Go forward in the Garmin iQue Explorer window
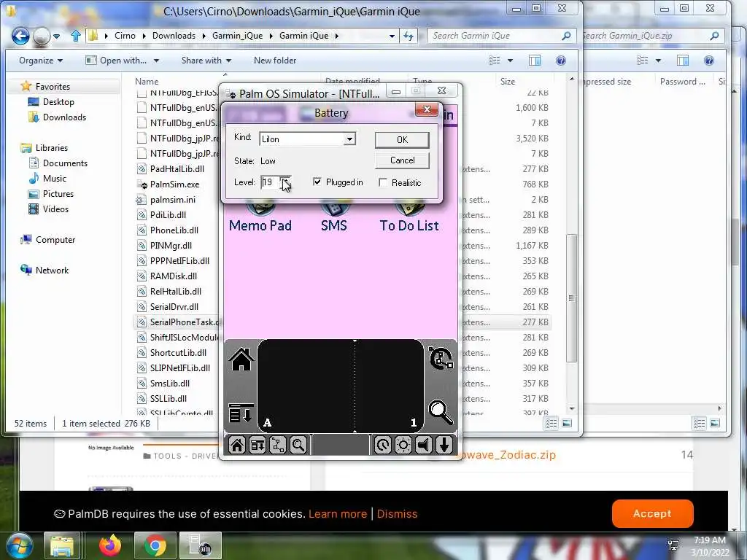The width and height of the screenshot is (747, 560). pyautogui.click(x=42, y=36)
